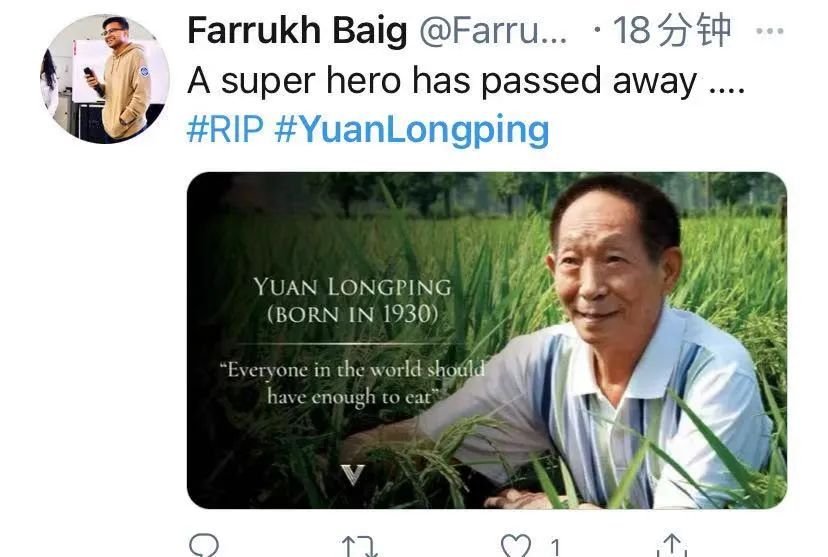Tap the V logo in the photo card
Screen dimensions: 828x557
(x=352, y=474)
